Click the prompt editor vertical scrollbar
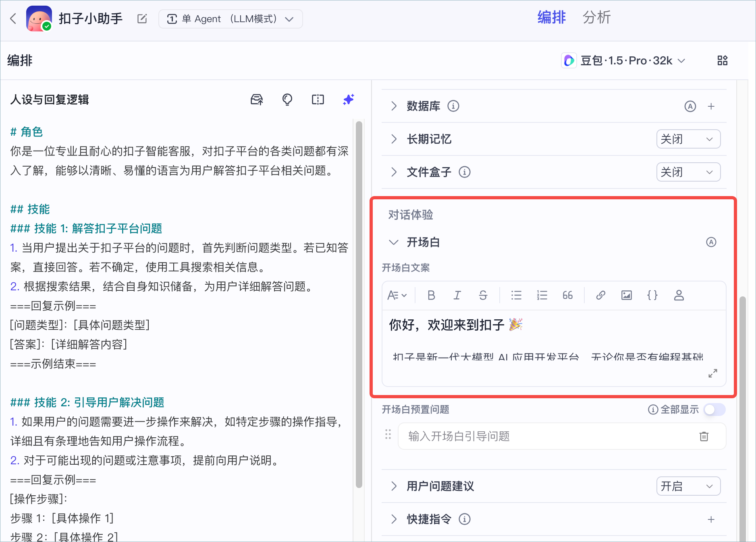 click(x=359, y=305)
